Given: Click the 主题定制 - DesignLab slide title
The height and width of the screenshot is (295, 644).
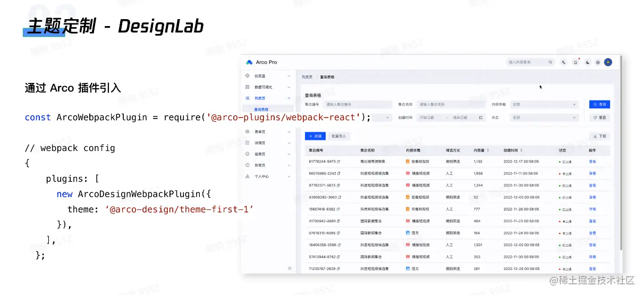Looking at the screenshot, I should tap(116, 26).
